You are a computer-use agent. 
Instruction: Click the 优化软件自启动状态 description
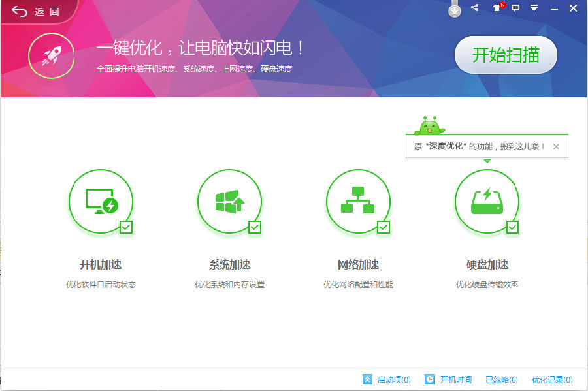click(x=101, y=285)
